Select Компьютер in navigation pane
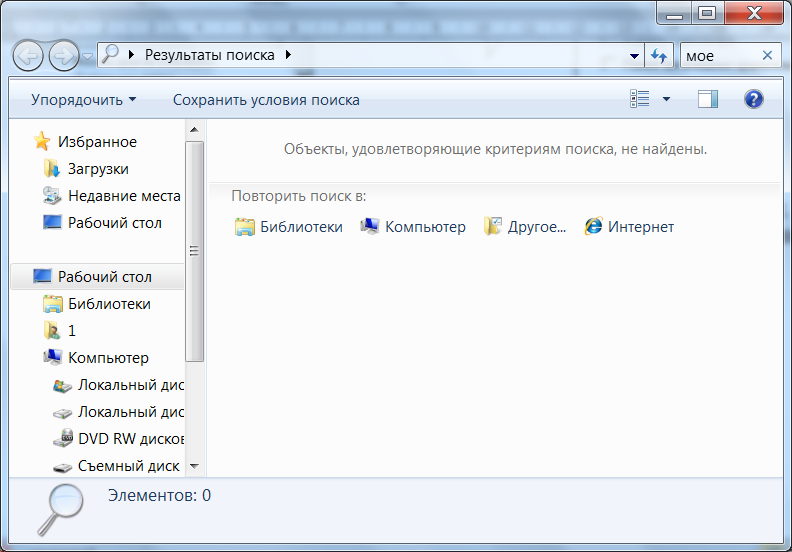The width and height of the screenshot is (792, 552). pos(108,358)
